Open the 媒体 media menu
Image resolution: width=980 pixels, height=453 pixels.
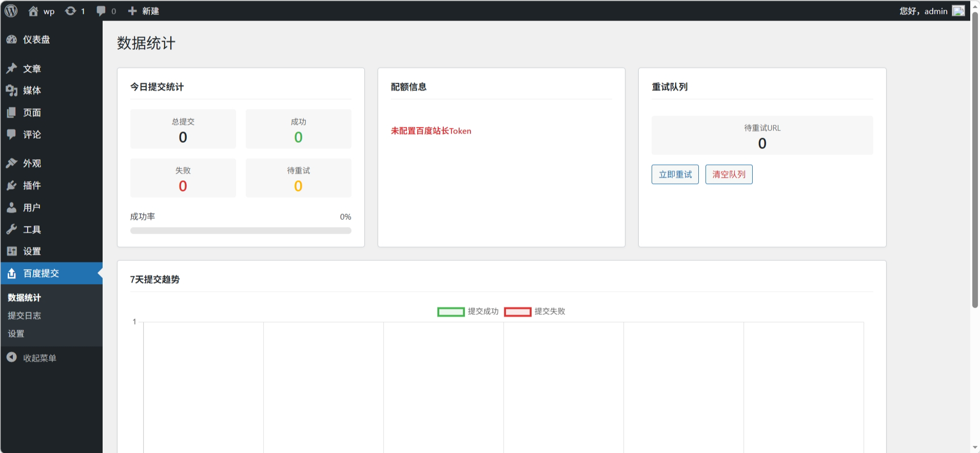click(32, 90)
